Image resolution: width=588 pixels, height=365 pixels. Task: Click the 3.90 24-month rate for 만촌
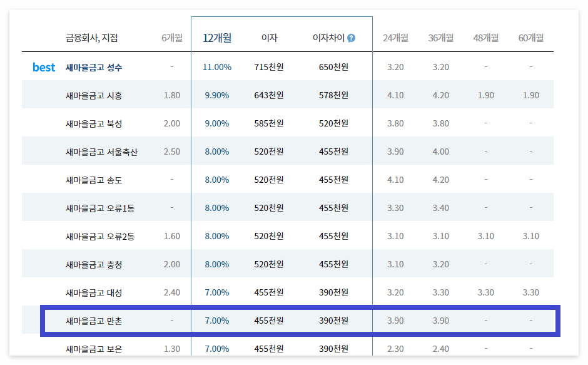[x=395, y=321]
